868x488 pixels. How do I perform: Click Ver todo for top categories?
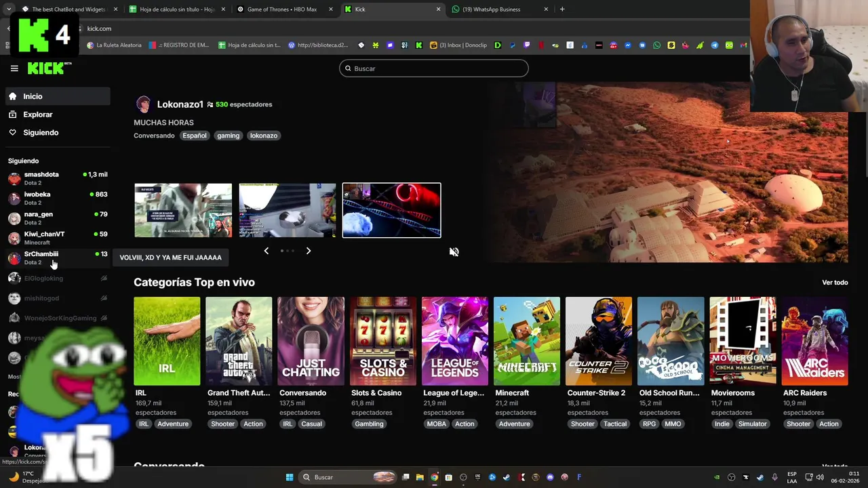coord(835,283)
